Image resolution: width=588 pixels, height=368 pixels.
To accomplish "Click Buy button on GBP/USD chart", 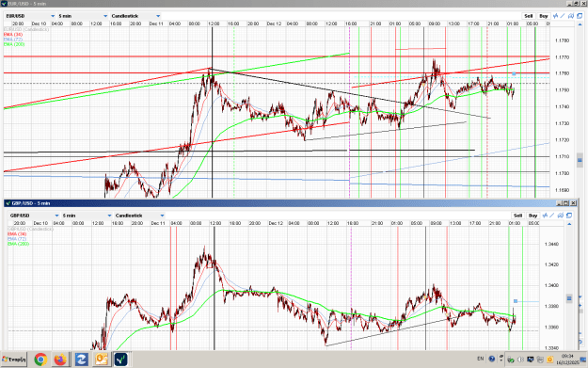I will [532, 216].
